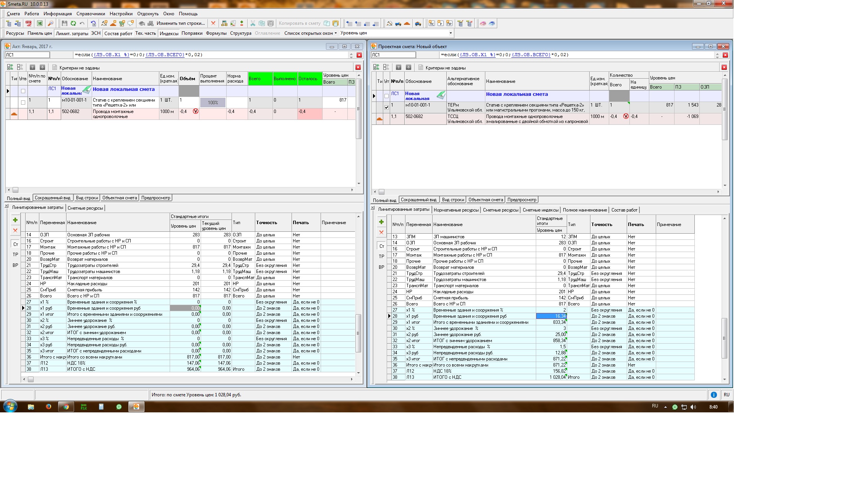Click Проектная смета table horizontal scrollbar
The width and height of the screenshot is (853, 504).
547,192
